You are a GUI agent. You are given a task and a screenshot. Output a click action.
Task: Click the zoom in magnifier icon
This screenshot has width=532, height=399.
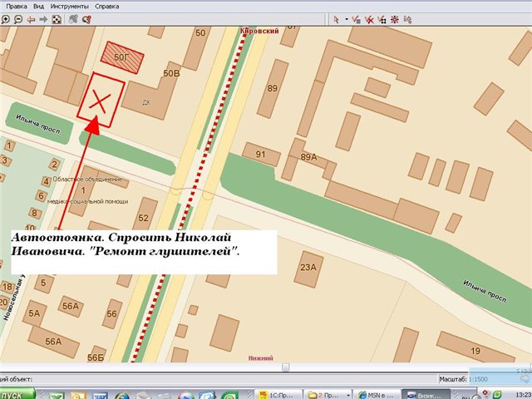[5, 18]
